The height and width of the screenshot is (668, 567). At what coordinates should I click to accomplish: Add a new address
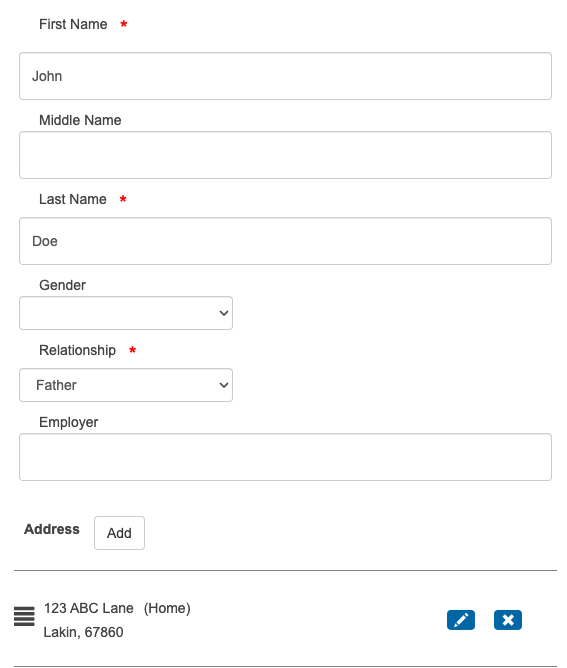[x=119, y=533]
